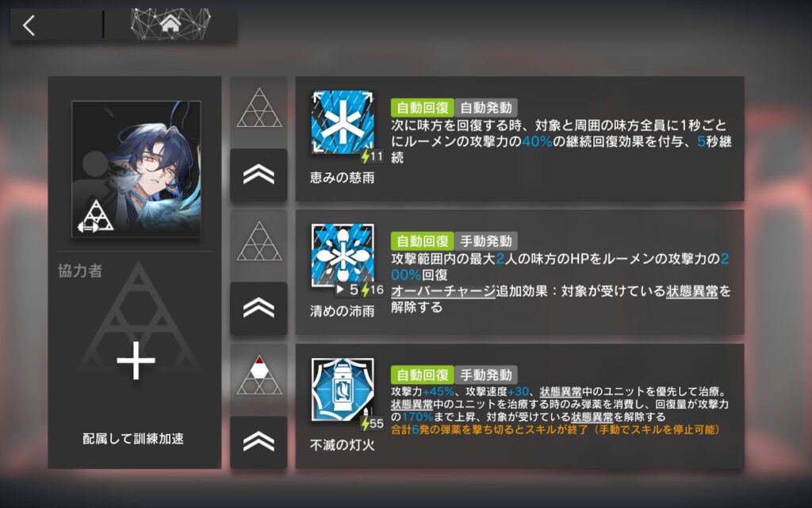This screenshot has width=812, height=508.
Task: Select the 恵みの慈雨 skill icon
Action: coord(343,123)
